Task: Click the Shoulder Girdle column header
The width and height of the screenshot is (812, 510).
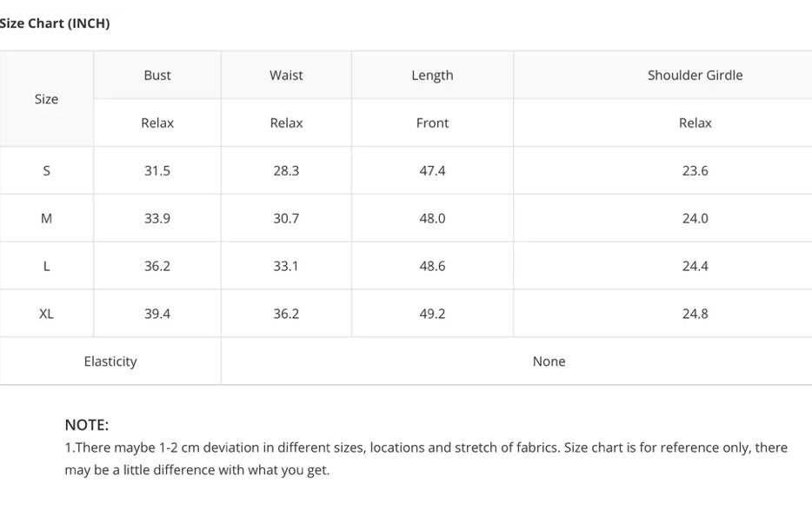Action: coord(695,76)
